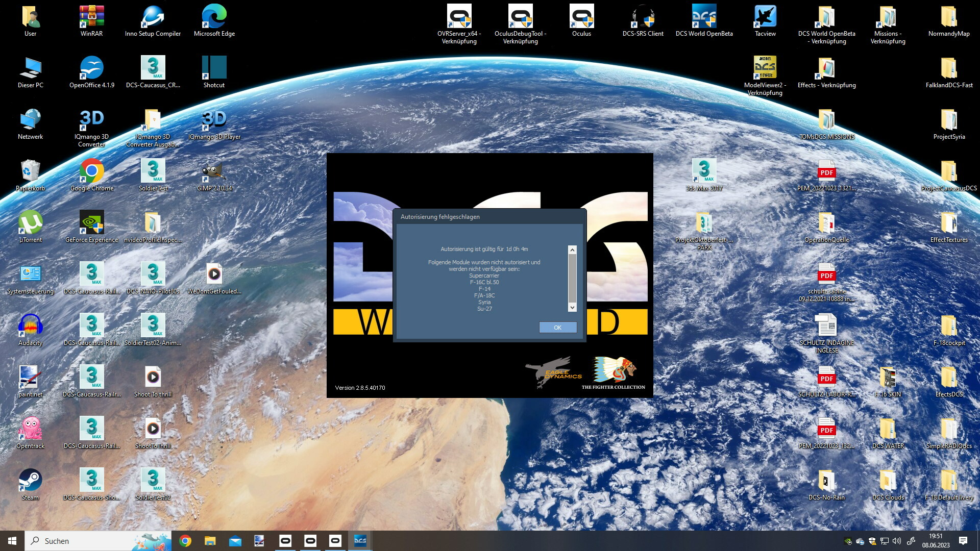
Task: Select the Steam desktop icon
Action: (31, 485)
